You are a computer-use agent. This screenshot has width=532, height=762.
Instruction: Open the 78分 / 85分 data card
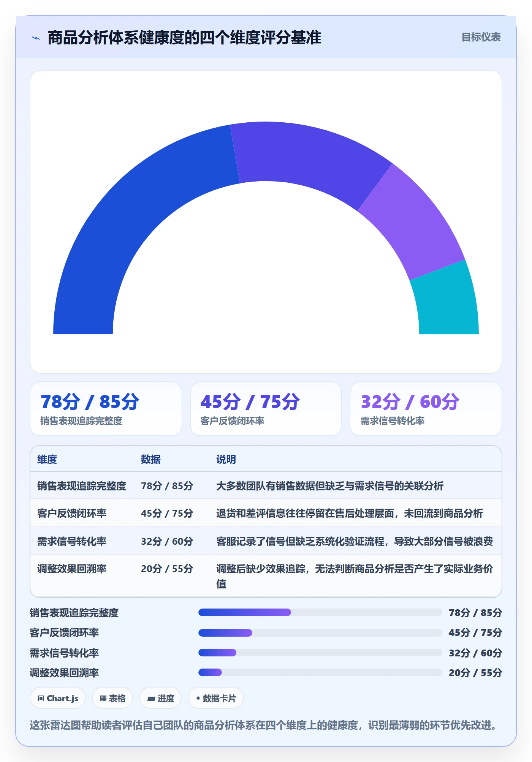[106, 409]
